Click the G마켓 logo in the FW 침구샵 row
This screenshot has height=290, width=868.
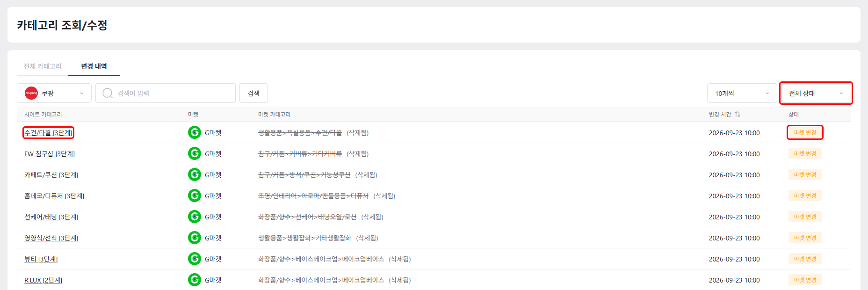tap(195, 153)
